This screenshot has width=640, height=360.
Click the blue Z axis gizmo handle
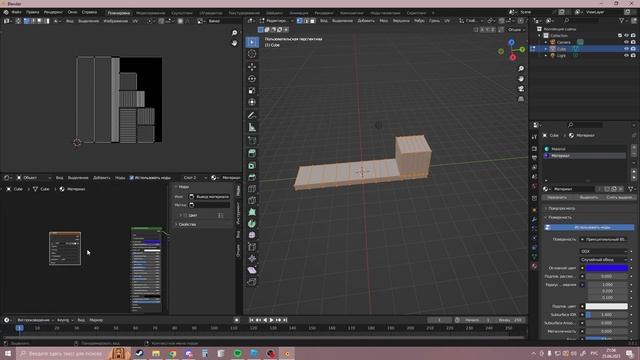click(x=511, y=42)
